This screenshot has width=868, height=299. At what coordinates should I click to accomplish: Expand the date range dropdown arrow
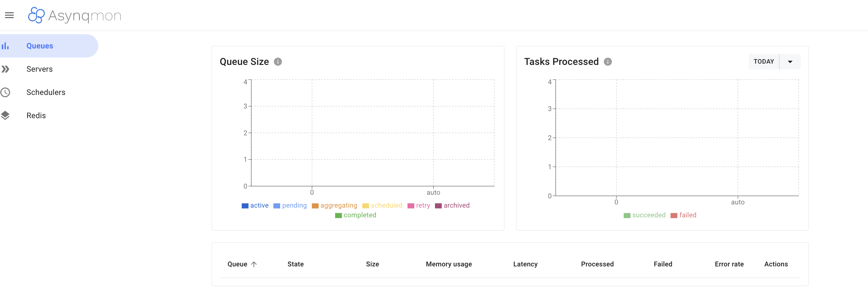pyautogui.click(x=790, y=62)
